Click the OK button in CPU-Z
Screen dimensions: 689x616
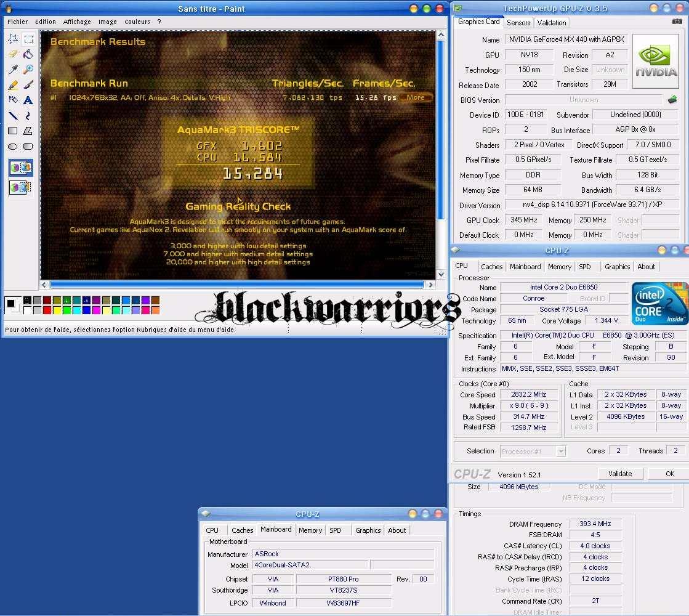pos(669,474)
